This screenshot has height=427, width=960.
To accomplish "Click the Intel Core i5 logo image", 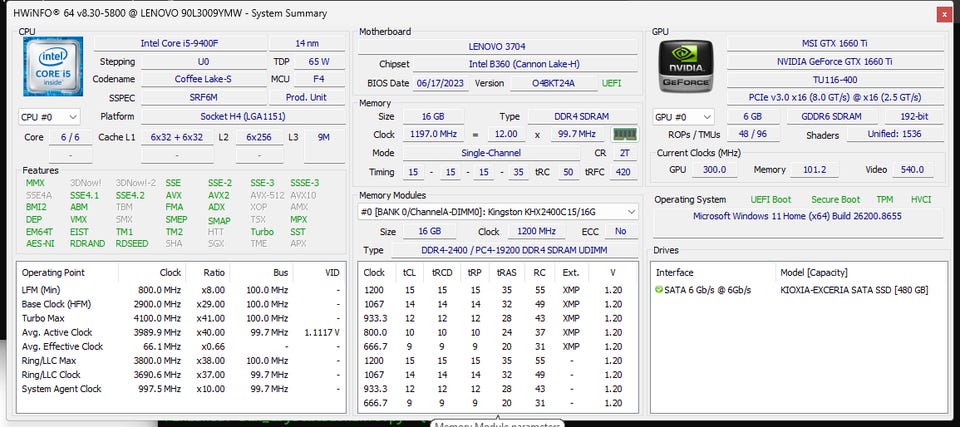I will click(53, 67).
